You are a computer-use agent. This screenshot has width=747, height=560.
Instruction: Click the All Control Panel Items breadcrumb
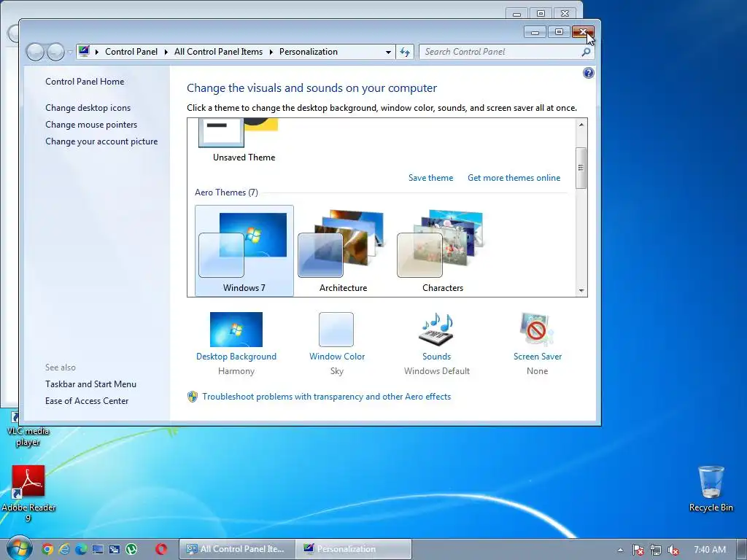218,52
